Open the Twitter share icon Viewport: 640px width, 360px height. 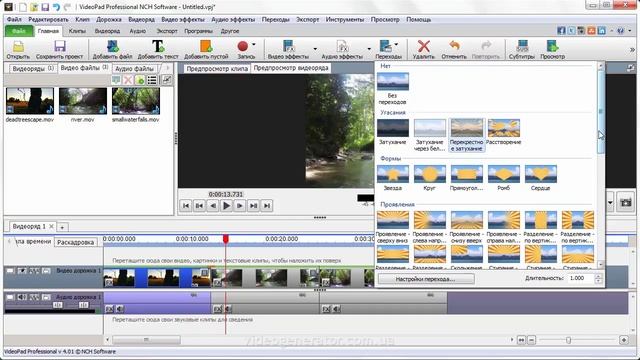[571, 31]
